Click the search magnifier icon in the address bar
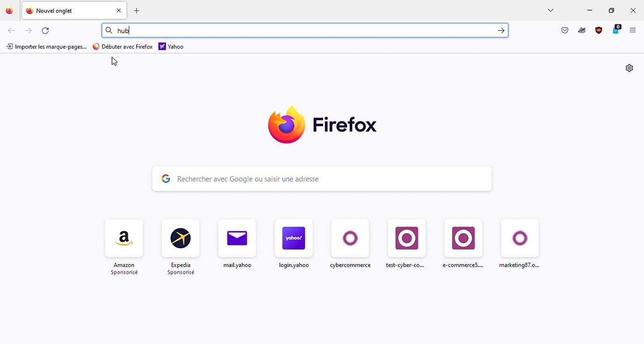Screen dimensions: 644x344 pos(109,30)
